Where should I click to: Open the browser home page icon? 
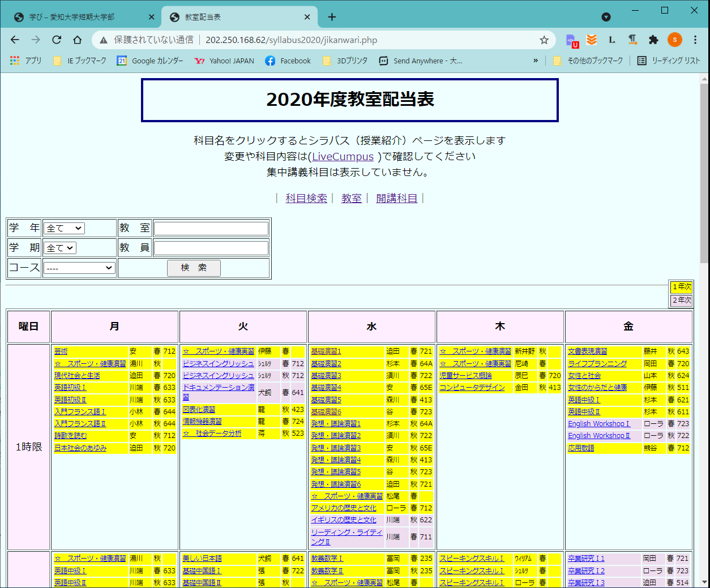pyautogui.click(x=78, y=40)
